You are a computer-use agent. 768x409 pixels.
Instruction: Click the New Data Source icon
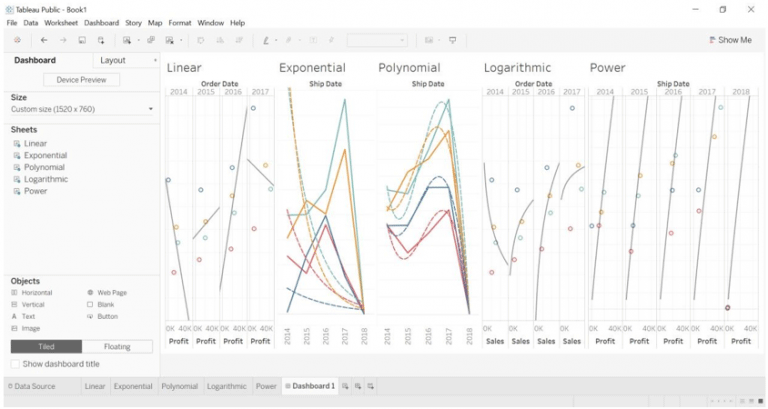(101, 40)
